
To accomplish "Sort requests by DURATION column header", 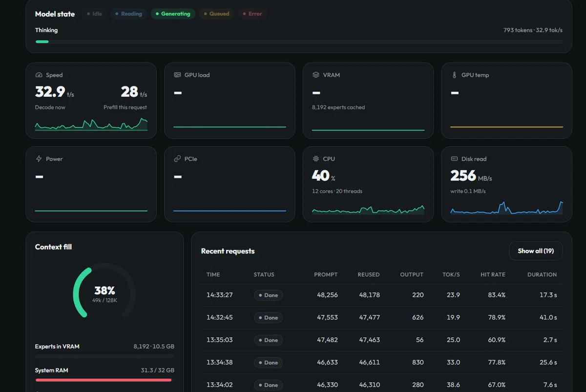I will click(542, 275).
